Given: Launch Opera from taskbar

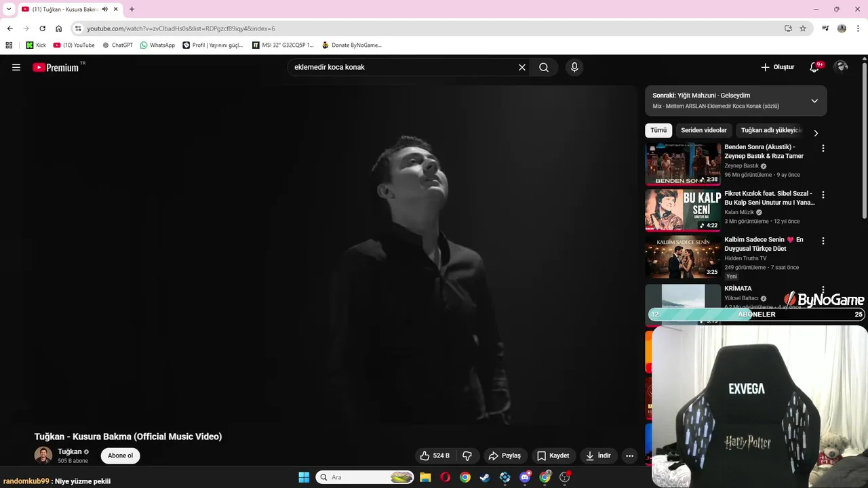Looking at the screenshot, I should tap(445, 477).
